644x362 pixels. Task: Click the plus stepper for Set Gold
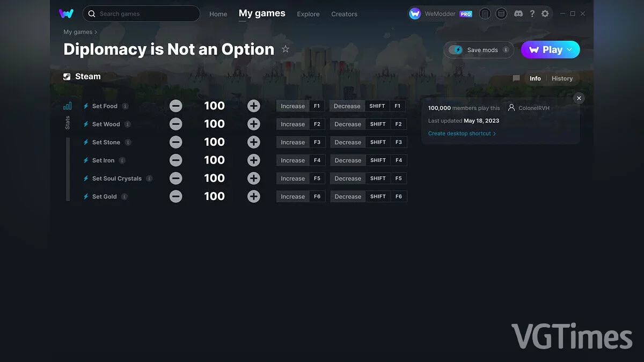pyautogui.click(x=253, y=196)
